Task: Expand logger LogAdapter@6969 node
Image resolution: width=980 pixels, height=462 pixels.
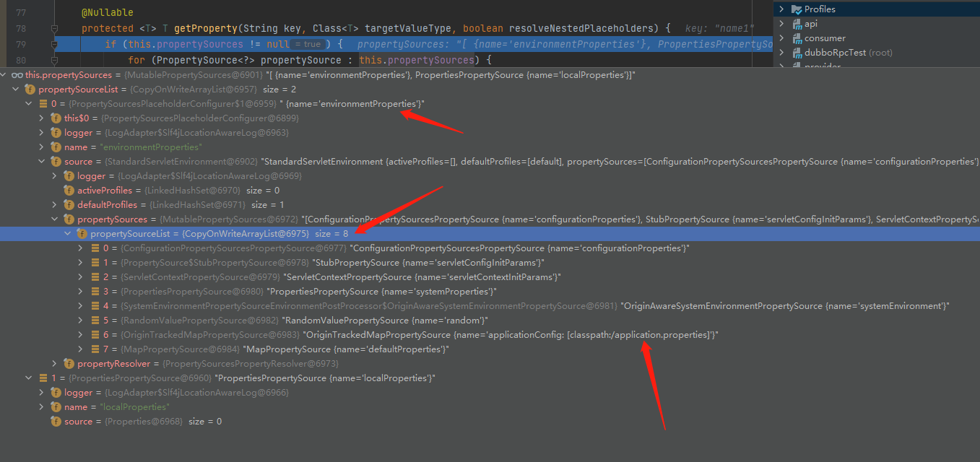Action: pos(56,176)
